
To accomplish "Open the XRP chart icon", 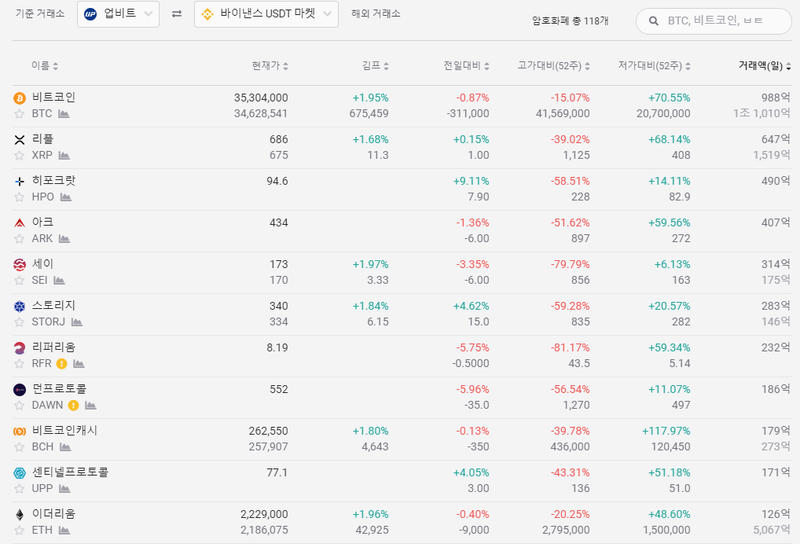I will (64, 156).
